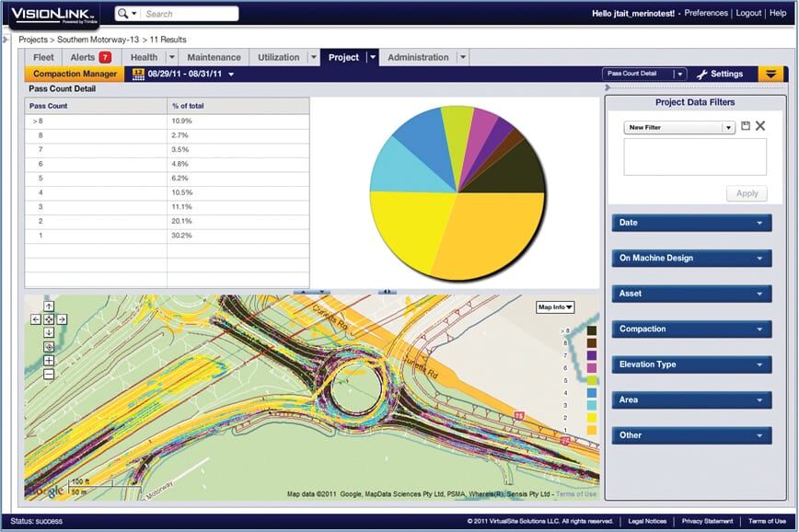The image size is (799, 532).
Task: Zoom out the map with minus icon
Action: [x=49, y=375]
